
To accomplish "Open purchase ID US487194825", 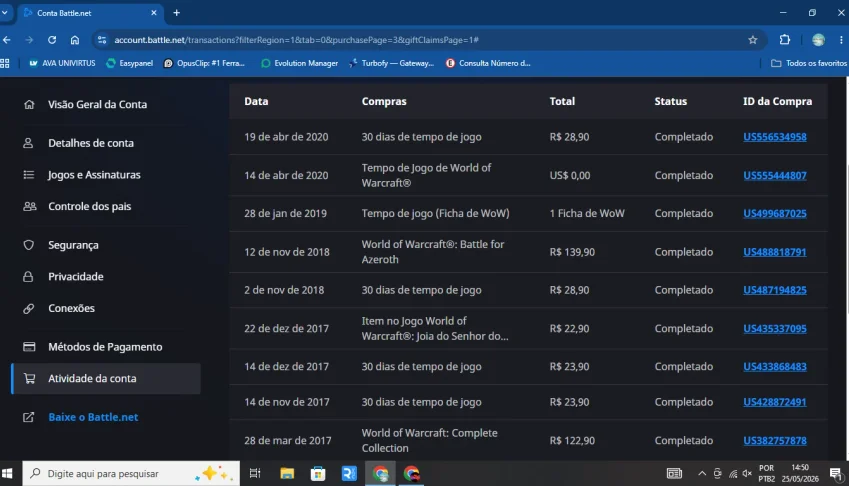I will (775, 290).
